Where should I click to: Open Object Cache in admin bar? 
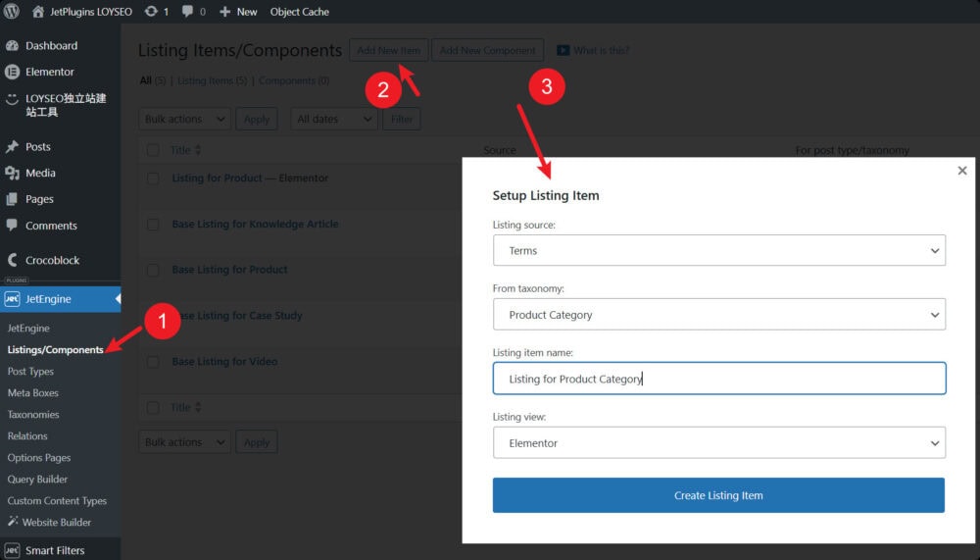click(x=299, y=11)
